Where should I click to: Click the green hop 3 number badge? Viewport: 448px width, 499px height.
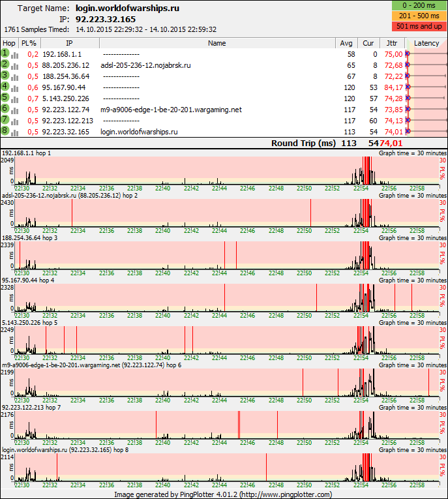tap(5, 75)
